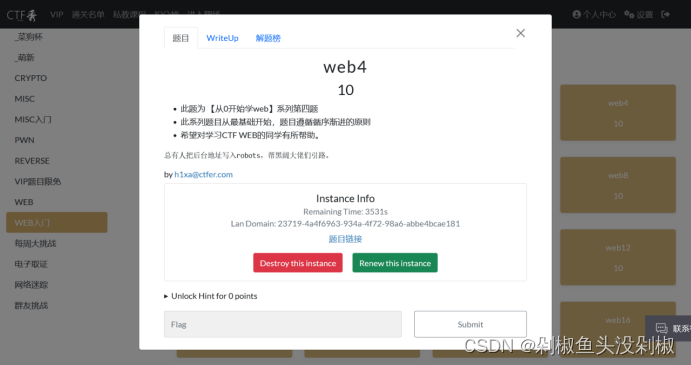Open the VIP menu item
Image resolution: width=691 pixels, height=365 pixels.
click(x=56, y=15)
